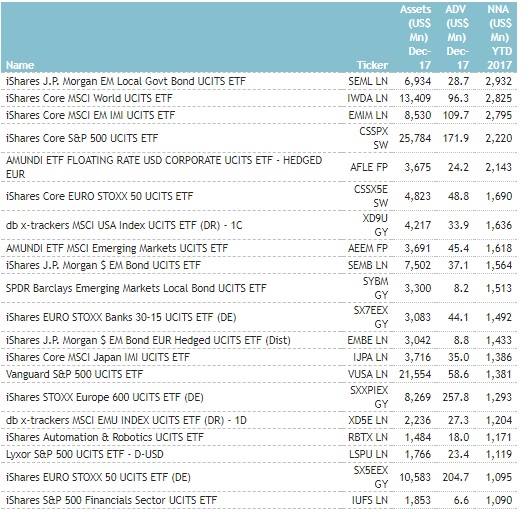
Task: Select the AFLE FP ticker
Action: 369,167
